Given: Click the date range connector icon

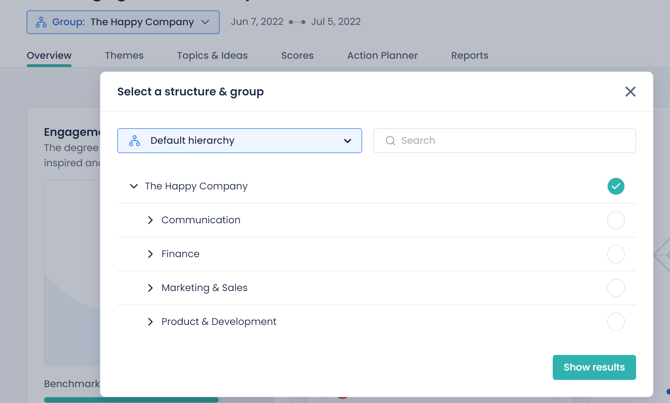Looking at the screenshot, I should click(x=297, y=22).
